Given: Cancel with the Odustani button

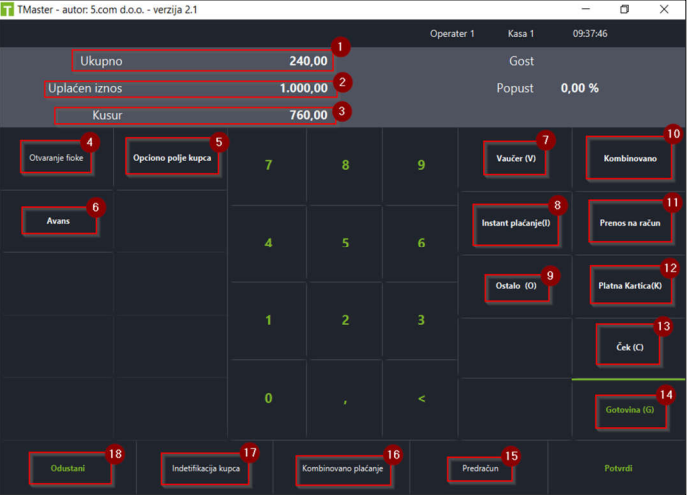Looking at the screenshot, I should pos(67,468).
